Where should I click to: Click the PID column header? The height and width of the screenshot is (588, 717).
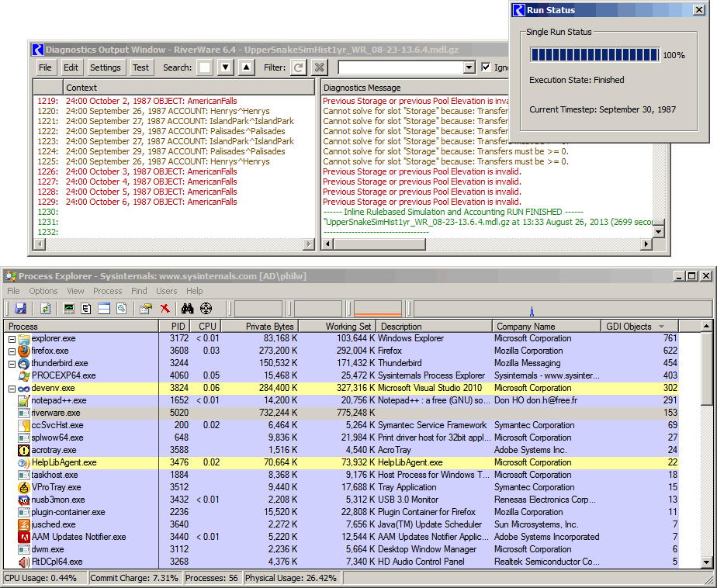pos(174,327)
